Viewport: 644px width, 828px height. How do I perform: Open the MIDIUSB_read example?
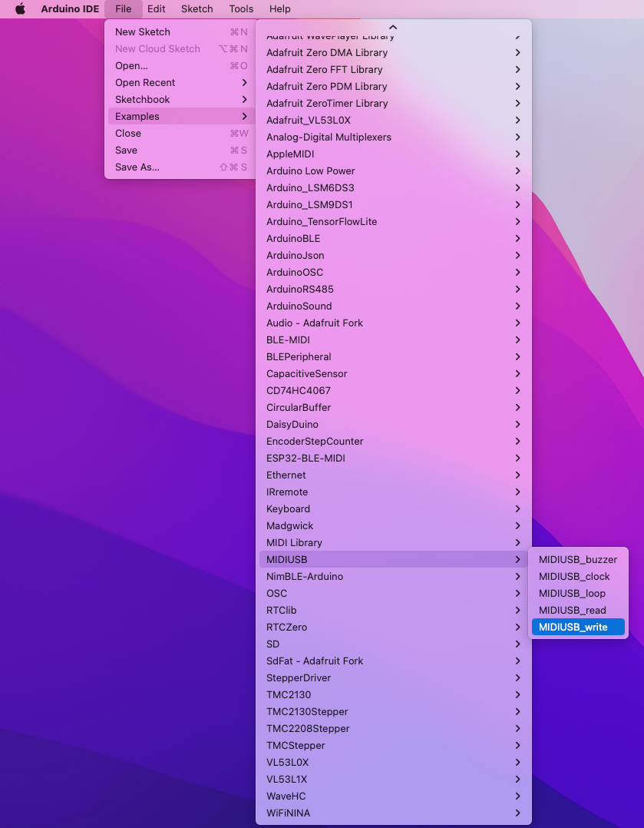[x=578, y=610]
